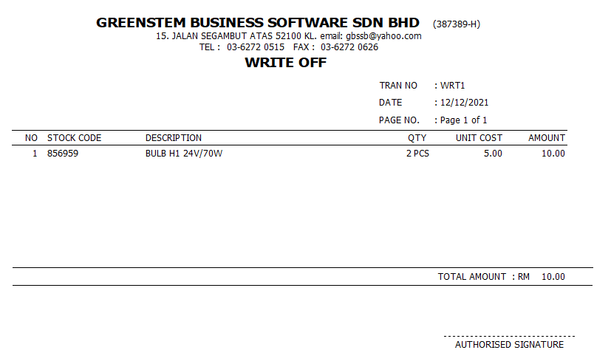Click the date value 12/12/2021
The height and width of the screenshot is (364, 611).
[x=464, y=103]
